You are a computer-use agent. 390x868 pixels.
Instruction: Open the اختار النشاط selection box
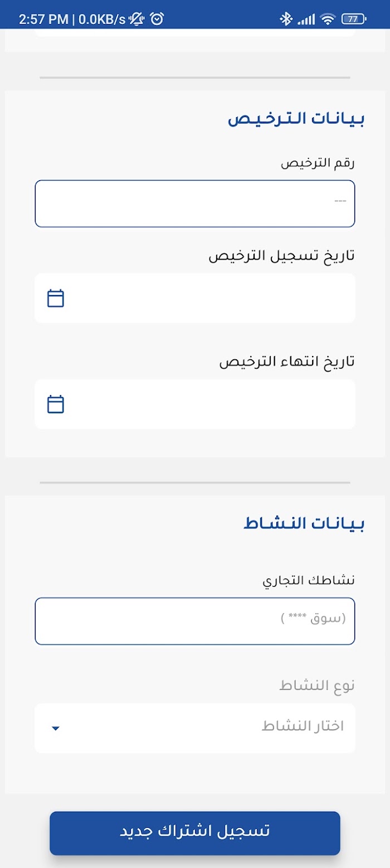(195, 728)
